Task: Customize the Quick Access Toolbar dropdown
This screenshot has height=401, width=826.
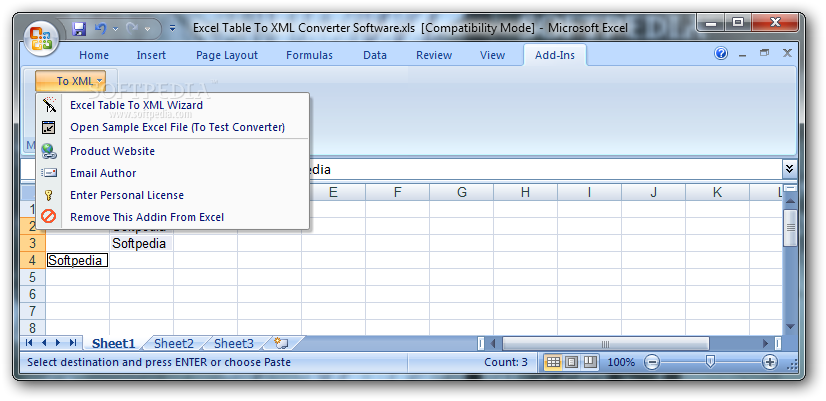Action: pyautogui.click(x=172, y=28)
